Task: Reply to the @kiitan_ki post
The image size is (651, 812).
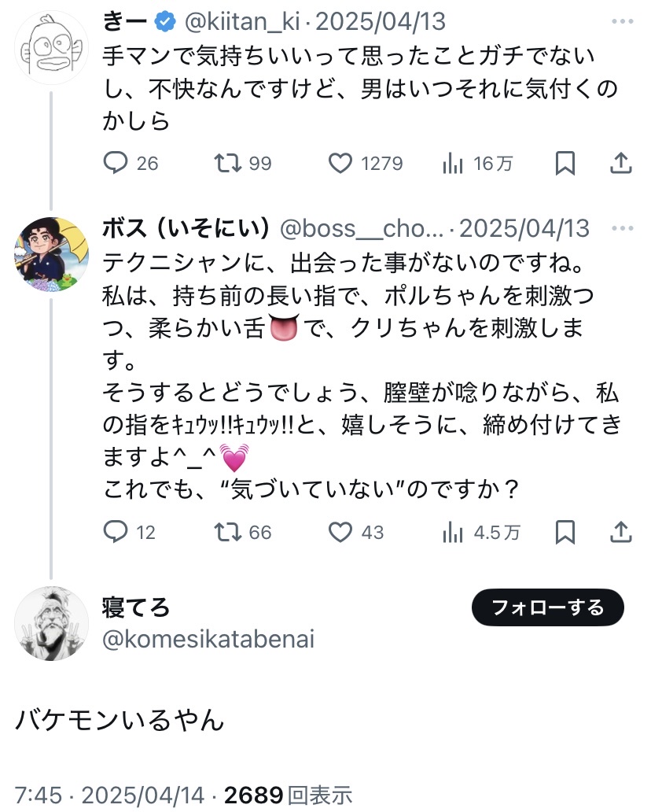Action: (x=116, y=163)
